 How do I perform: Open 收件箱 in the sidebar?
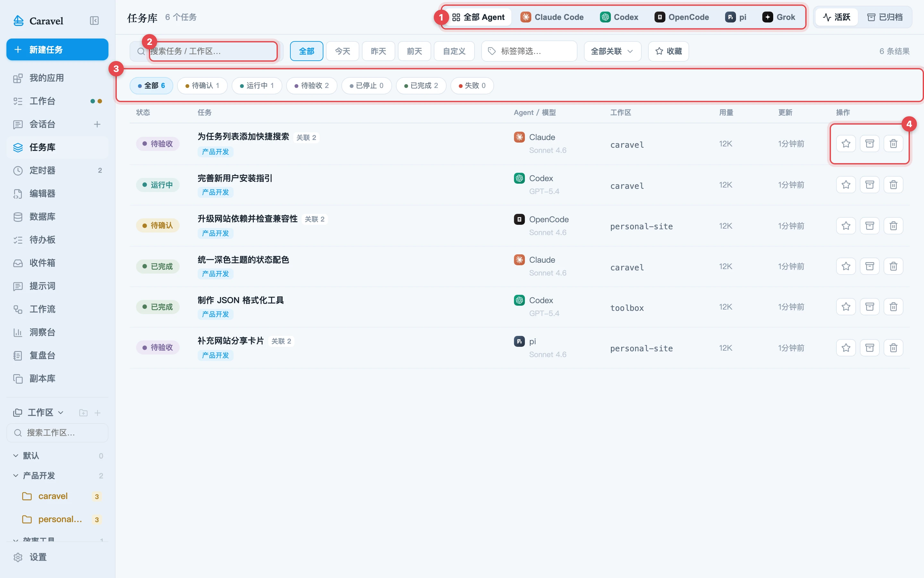(x=57, y=263)
